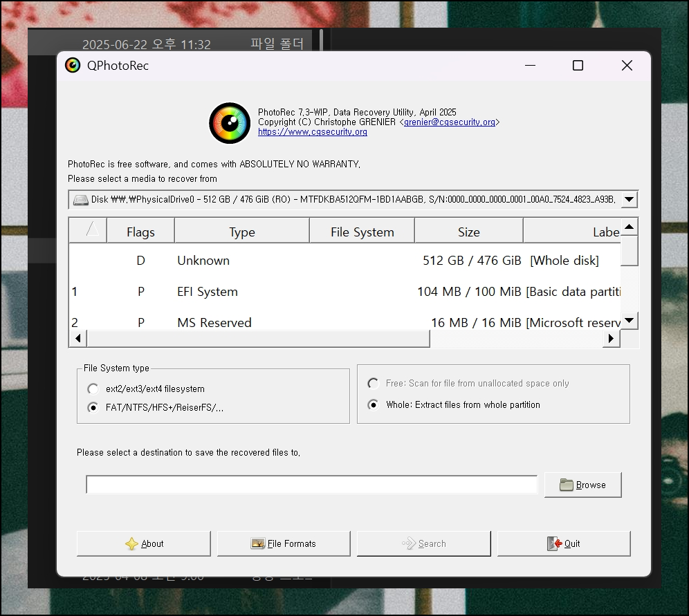Click the PhotoRec eye logo image
The image size is (689, 616).
(230, 123)
